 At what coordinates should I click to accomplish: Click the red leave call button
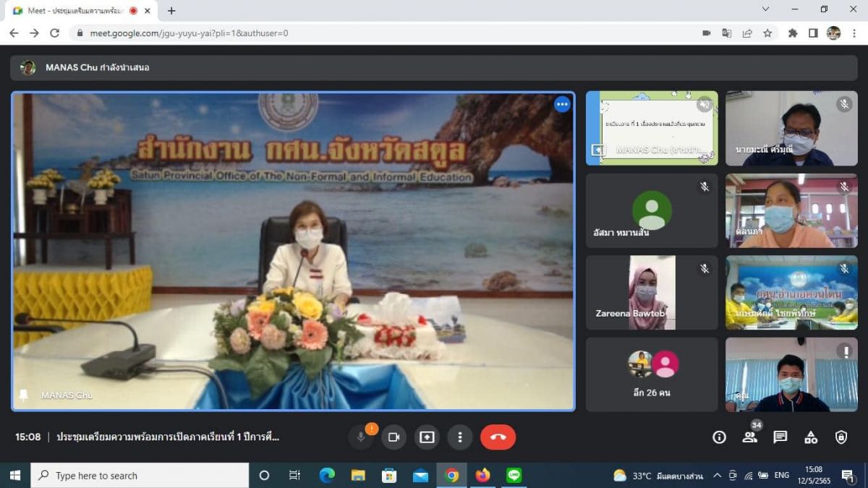tap(498, 437)
